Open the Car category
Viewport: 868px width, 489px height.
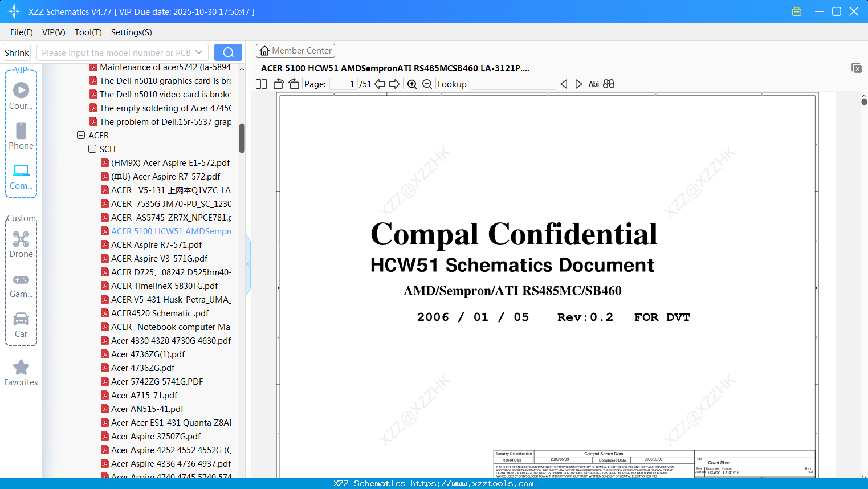21,325
